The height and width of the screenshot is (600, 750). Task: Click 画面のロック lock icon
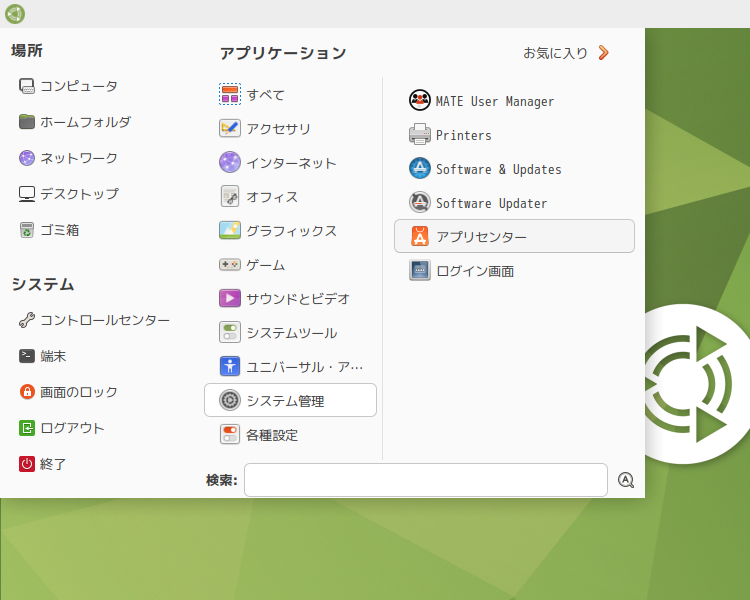27,392
